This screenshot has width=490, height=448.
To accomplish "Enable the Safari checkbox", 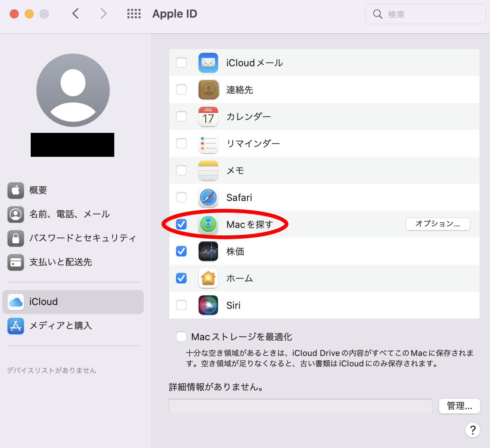I will [181, 197].
